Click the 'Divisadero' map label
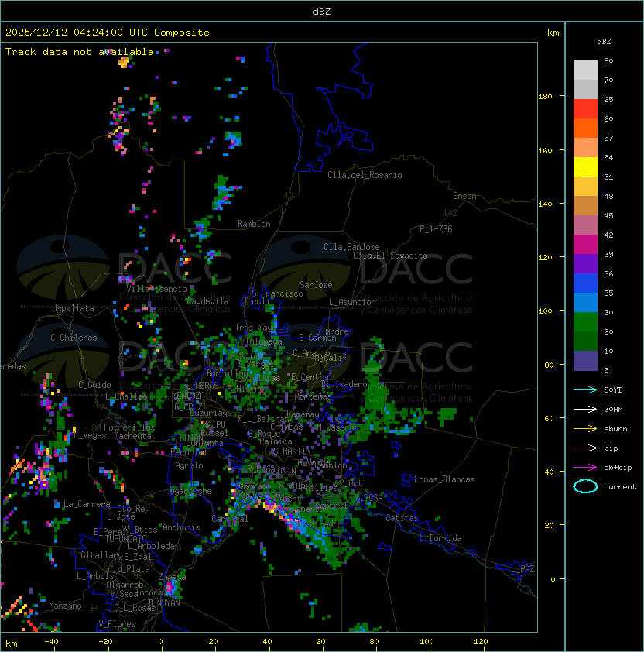 [344, 384]
